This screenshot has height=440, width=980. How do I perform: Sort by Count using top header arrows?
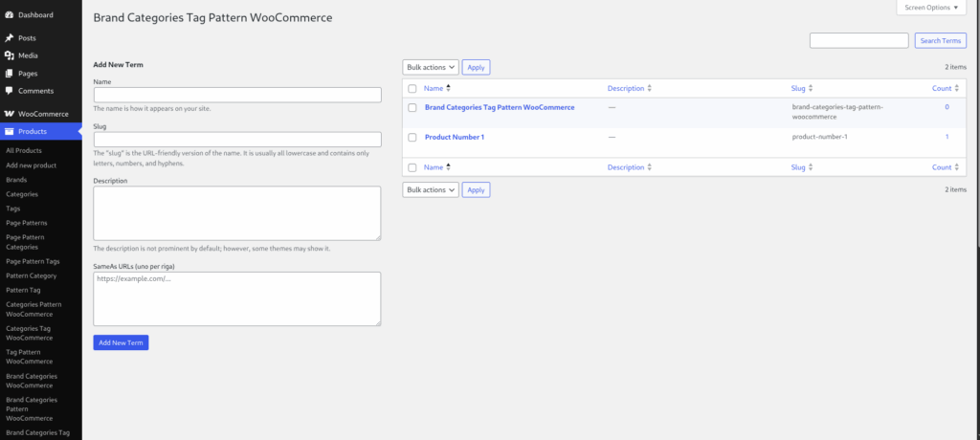click(x=957, y=88)
